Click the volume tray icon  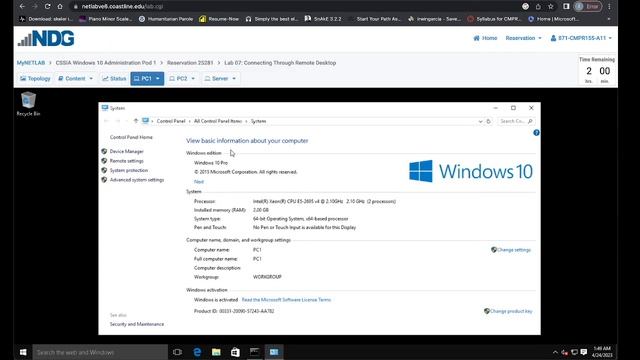coord(565,352)
